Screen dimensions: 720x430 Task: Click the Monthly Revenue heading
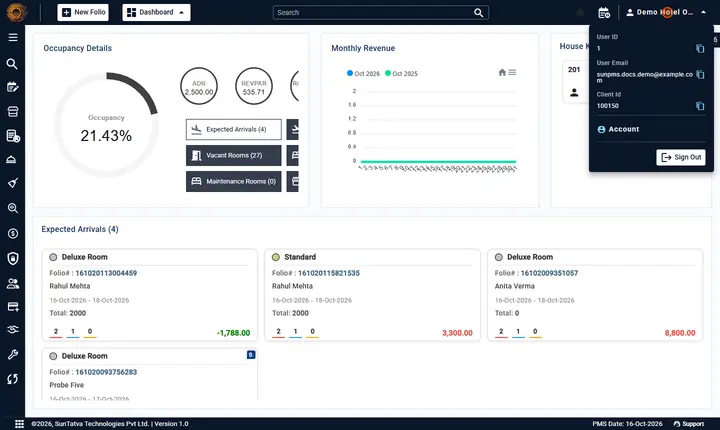(x=363, y=48)
